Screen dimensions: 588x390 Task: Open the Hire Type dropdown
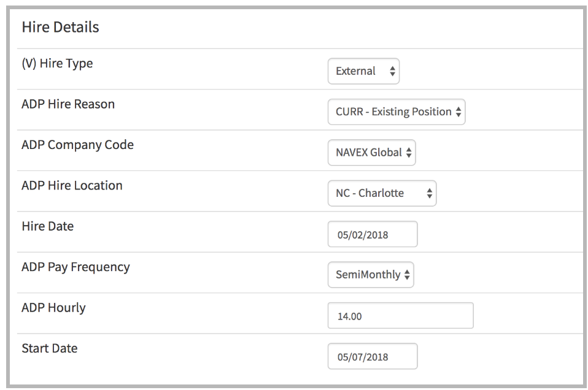[363, 71]
